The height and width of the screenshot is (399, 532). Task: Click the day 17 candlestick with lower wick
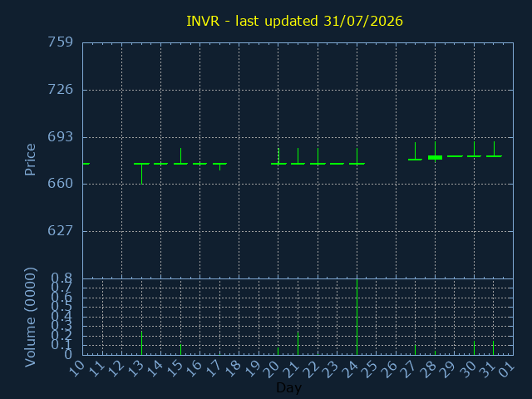coord(219,166)
